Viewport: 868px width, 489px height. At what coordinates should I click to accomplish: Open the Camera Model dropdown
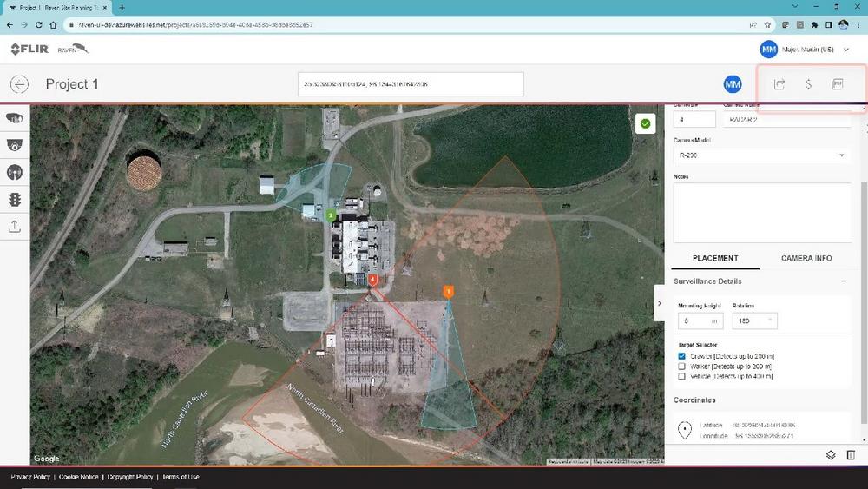point(761,155)
